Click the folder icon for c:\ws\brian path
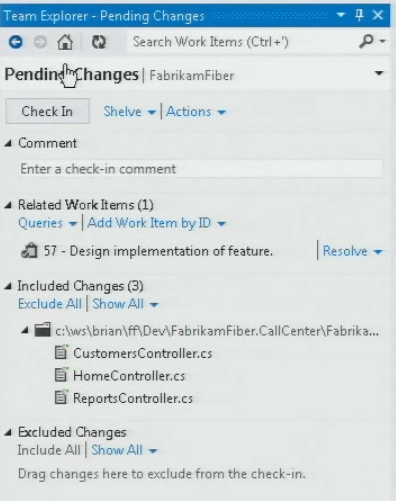The height and width of the screenshot is (501, 396). pos(43,330)
